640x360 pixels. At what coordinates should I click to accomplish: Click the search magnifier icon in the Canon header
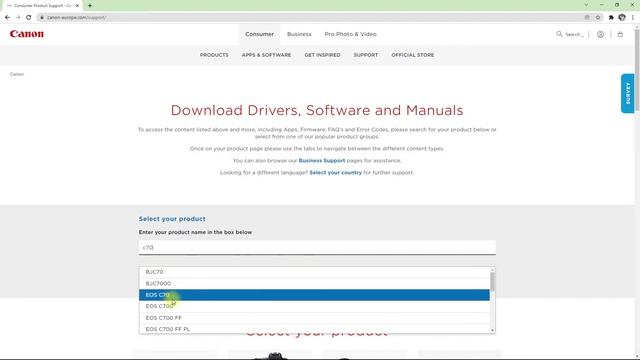click(x=559, y=34)
